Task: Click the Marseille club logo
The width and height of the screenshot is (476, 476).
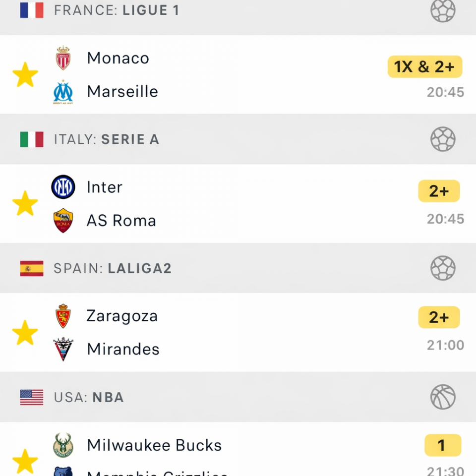Action: coord(63,92)
